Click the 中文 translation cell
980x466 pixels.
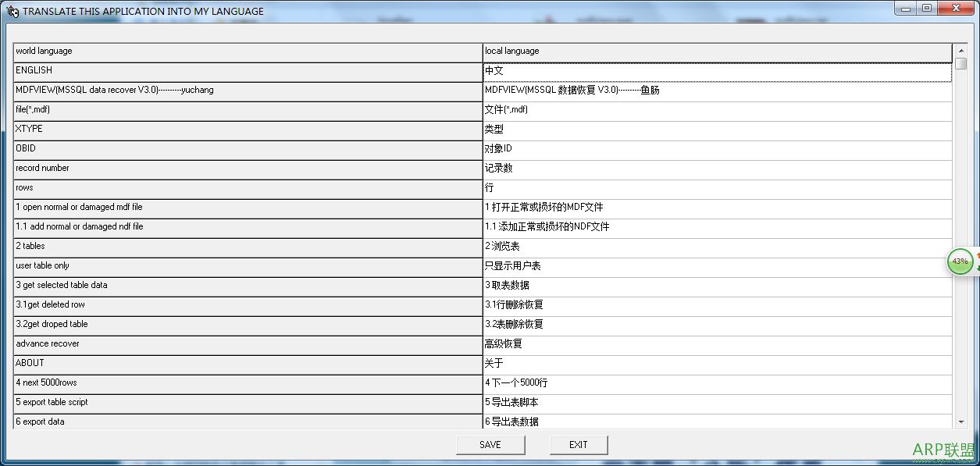[625, 70]
